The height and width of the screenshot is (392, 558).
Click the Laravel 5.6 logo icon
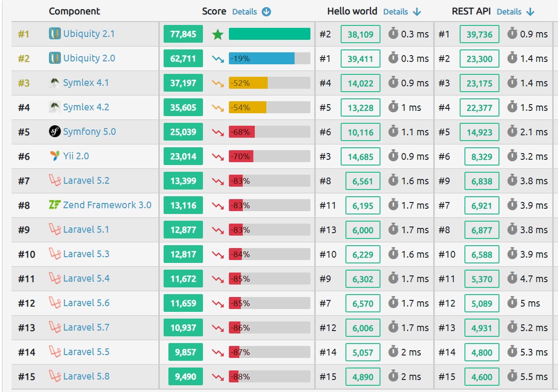point(54,303)
